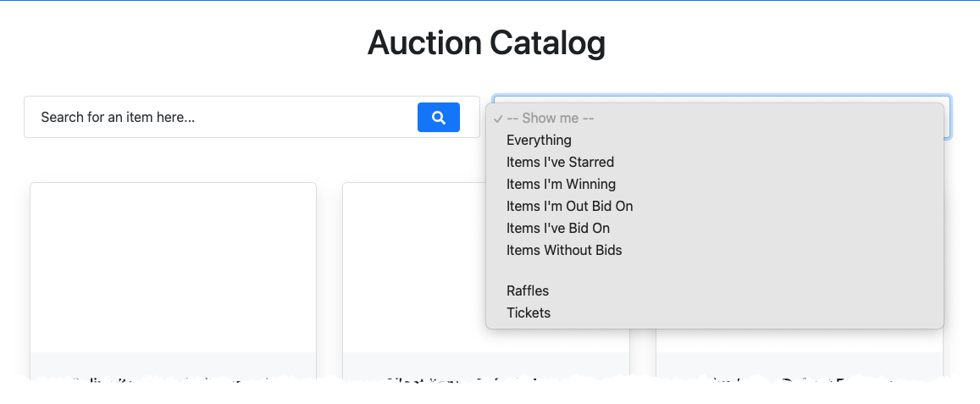
Task: Click the 'Auction Catalog' heading
Action: click(x=486, y=43)
